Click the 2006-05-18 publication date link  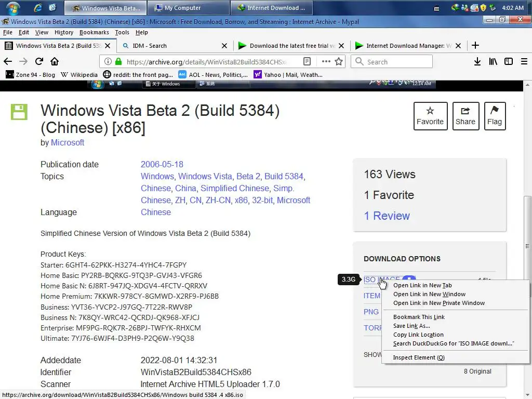point(162,164)
